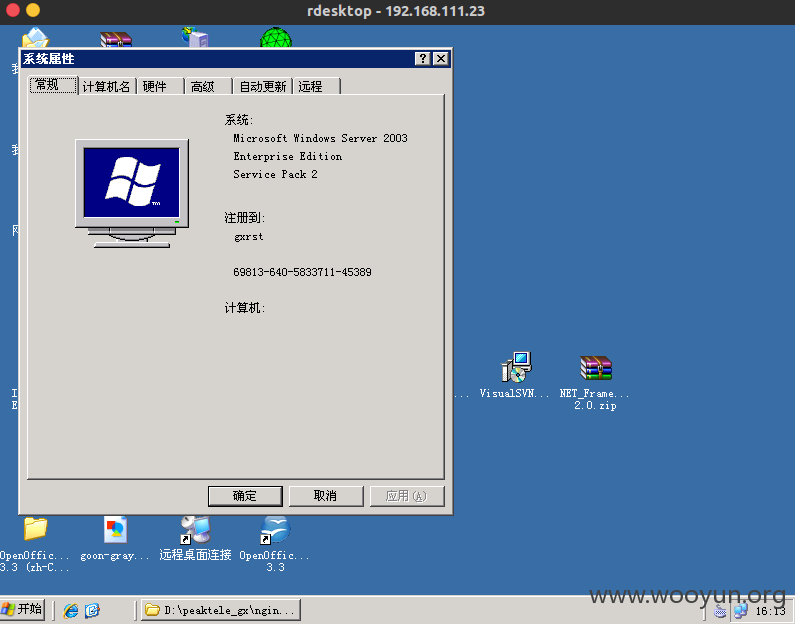This screenshot has width=795, height=624.
Task: Click the help question mark button
Action: click(x=422, y=59)
